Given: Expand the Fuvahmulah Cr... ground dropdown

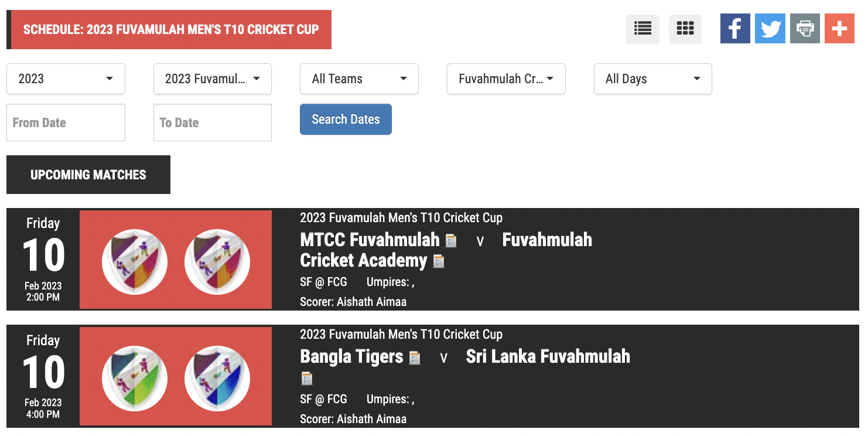Looking at the screenshot, I should tap(506, 79).
